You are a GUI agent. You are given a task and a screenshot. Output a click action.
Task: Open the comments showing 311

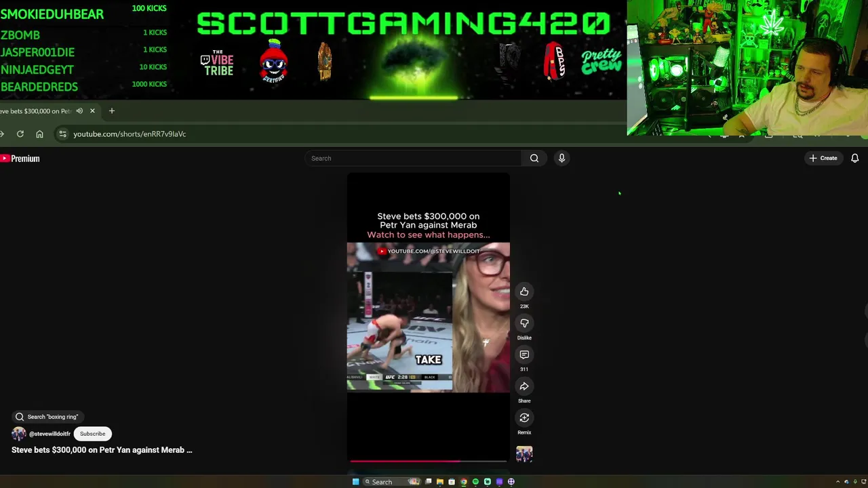coord(524,354)
